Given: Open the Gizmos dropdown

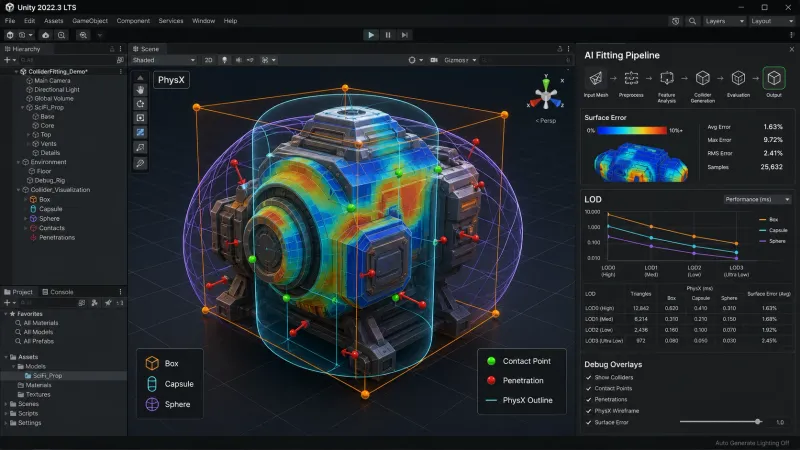Looking at the screenshot, I should [460, 60].
